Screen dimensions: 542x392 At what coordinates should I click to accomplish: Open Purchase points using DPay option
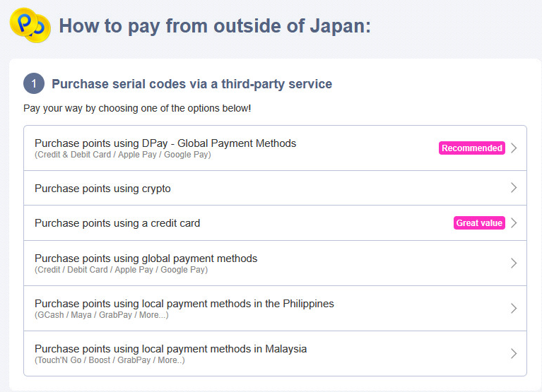tap(165, 143)
